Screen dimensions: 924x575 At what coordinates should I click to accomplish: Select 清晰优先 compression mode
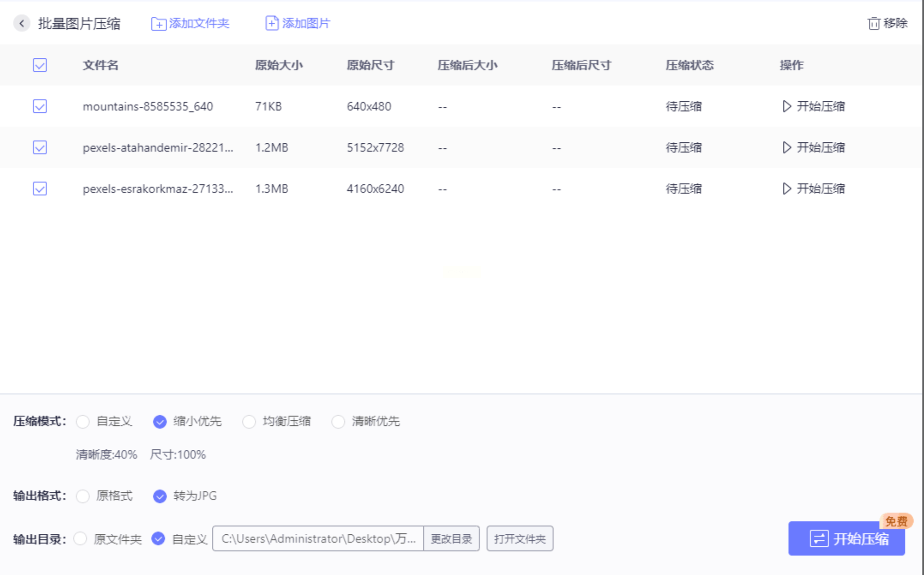pos(338,421)
